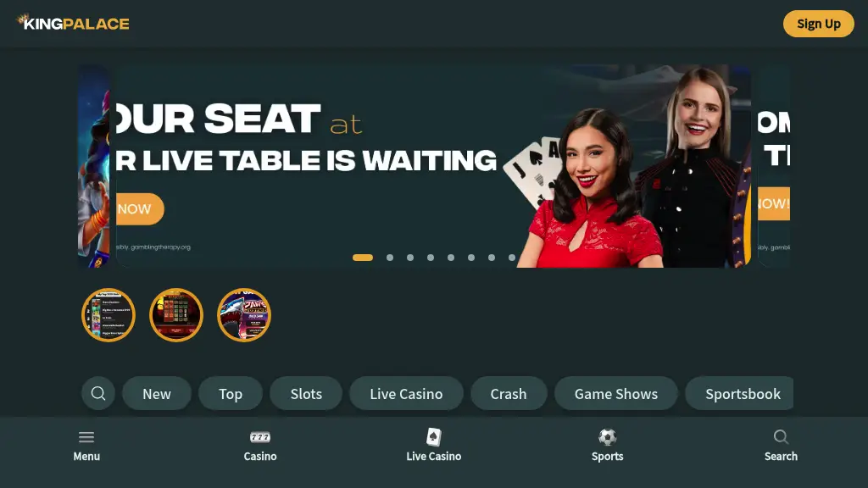Select the Crash category chip

tap(509, 393)
